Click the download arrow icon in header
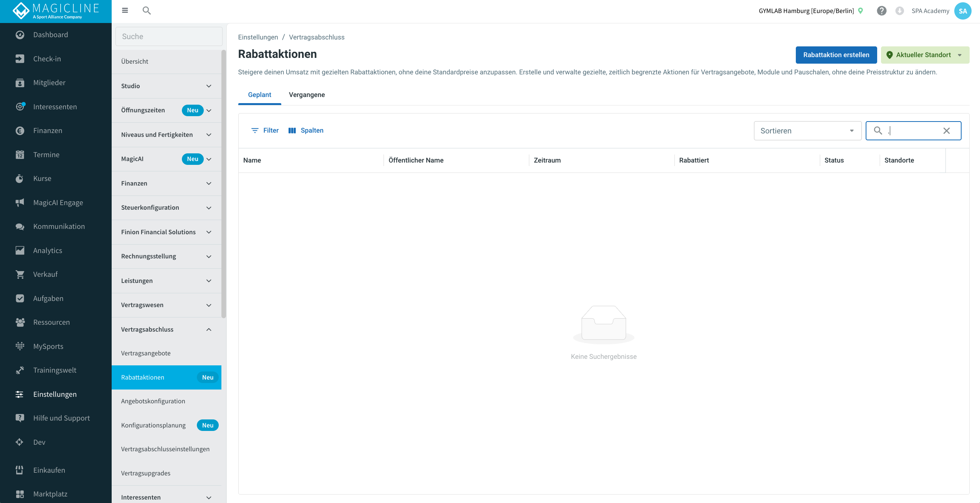 899,11
